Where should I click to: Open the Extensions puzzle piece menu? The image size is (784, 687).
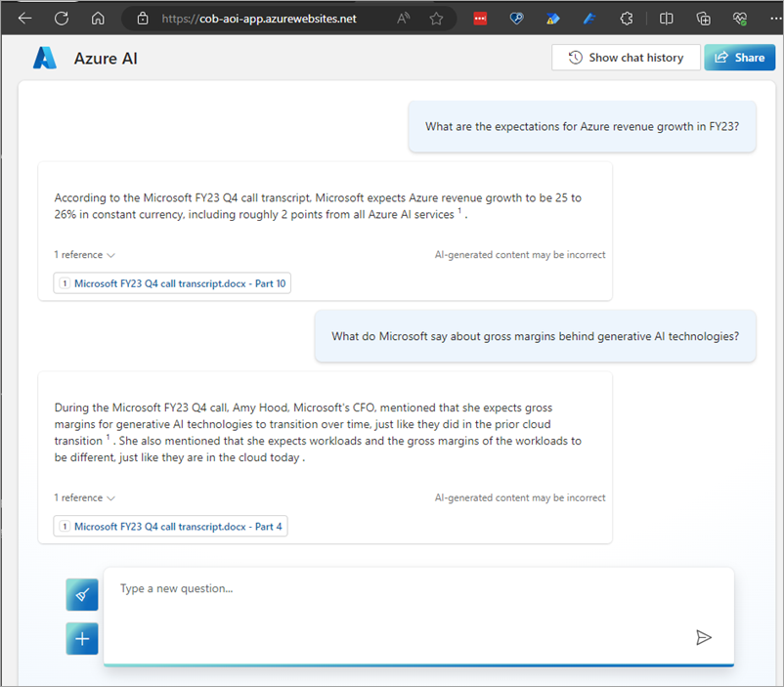626,19
